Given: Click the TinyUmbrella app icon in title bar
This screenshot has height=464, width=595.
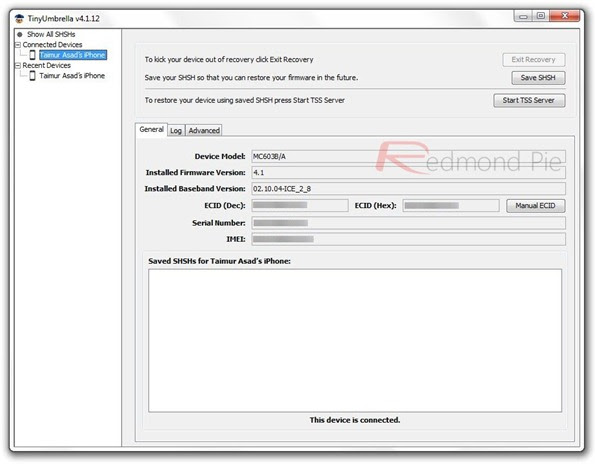Looking at the screenshot, I should 19,18.
